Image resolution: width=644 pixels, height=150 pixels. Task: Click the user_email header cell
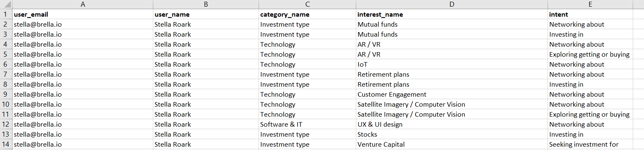tap(83, 15)
